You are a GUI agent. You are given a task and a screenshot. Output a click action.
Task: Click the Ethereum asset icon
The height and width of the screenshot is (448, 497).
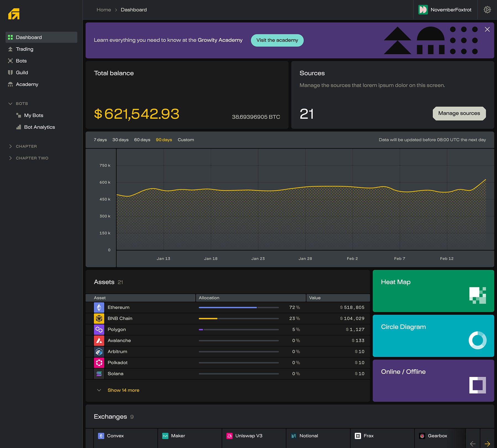99,307
